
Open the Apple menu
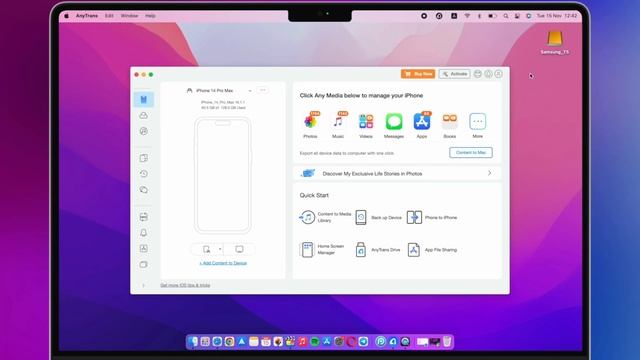point(67,16)
